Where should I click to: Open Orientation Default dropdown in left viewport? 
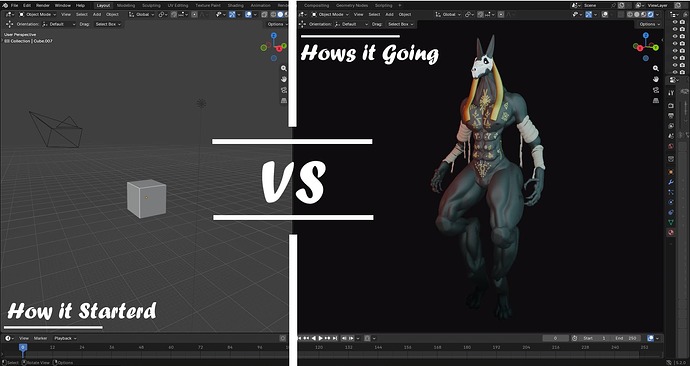click(x=59, y=24)
